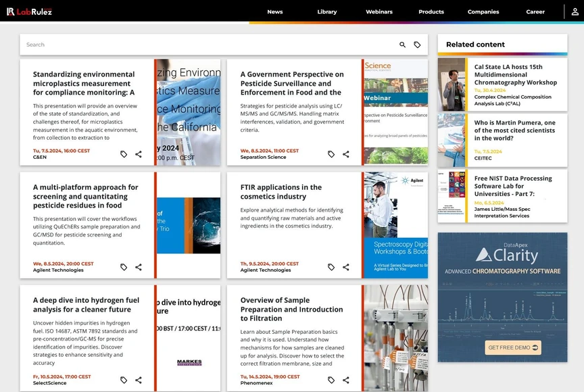The image size is (584, 392).
Task: Open the Library menu
Action: (327, 11)
